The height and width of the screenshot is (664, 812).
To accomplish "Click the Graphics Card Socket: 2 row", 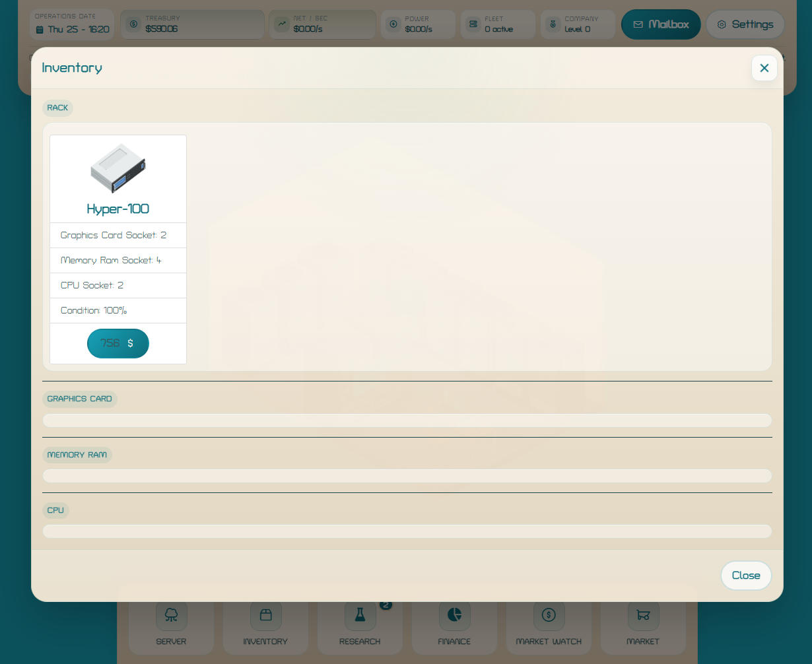I will point(118,235).
